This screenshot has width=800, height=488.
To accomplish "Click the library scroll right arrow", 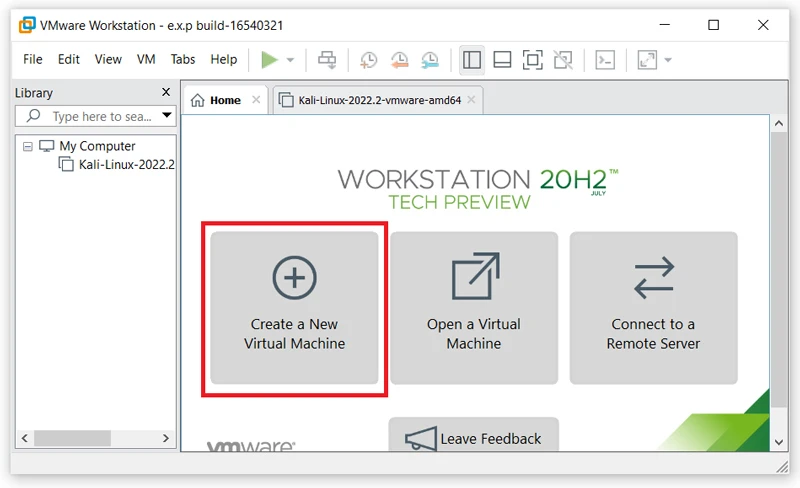I will (x=165, y=438).
